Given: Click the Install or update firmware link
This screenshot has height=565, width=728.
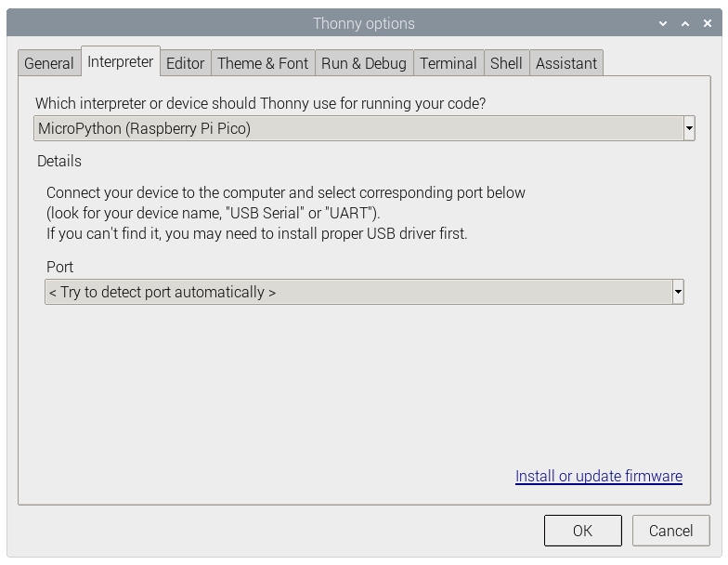Looking at the screenshot, I should click(599, 476).
